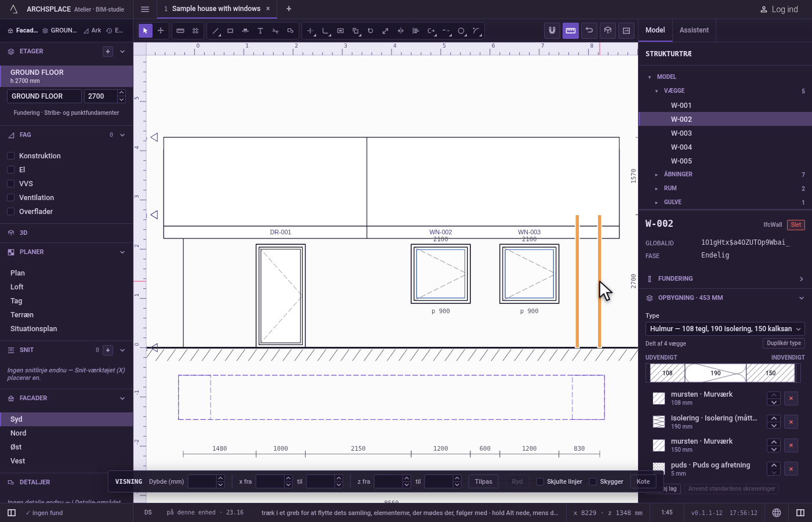
Task: Open the wall Type dropdown
Action: (725, 329)
